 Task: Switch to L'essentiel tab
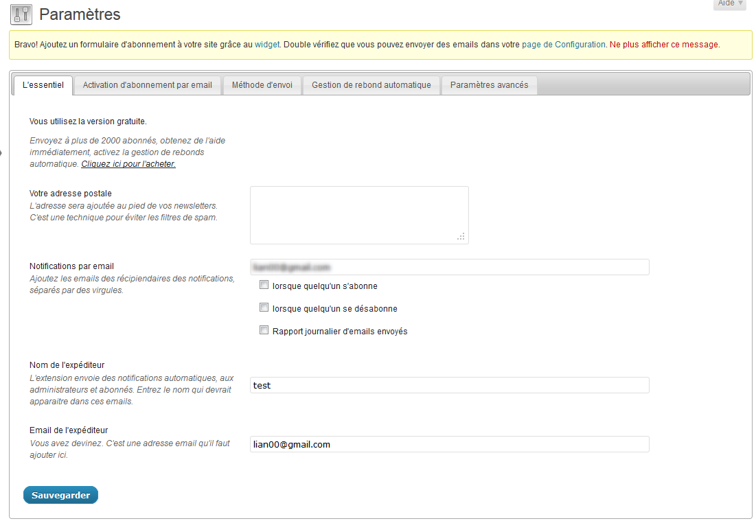43,85
